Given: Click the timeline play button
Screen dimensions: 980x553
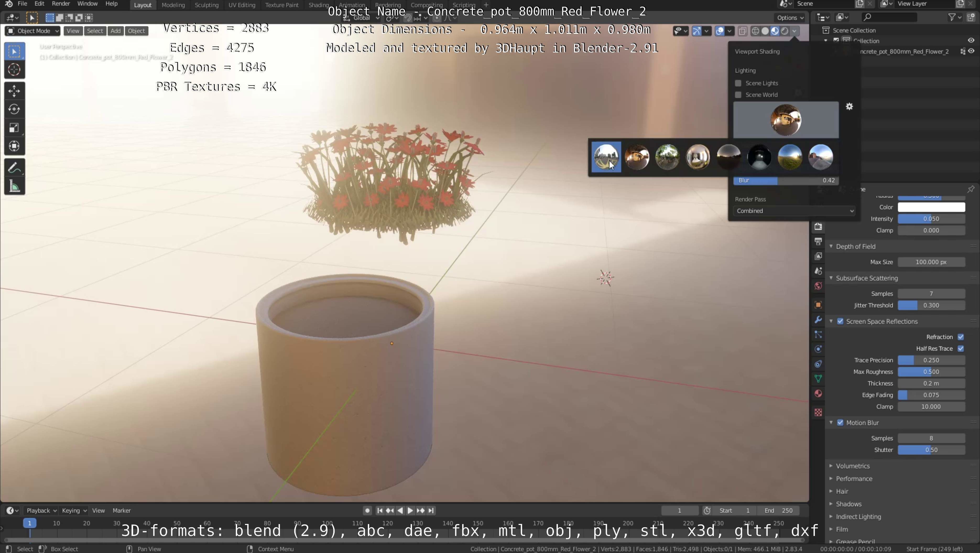Looking at the screenshot, I should [x=410, y=511].
